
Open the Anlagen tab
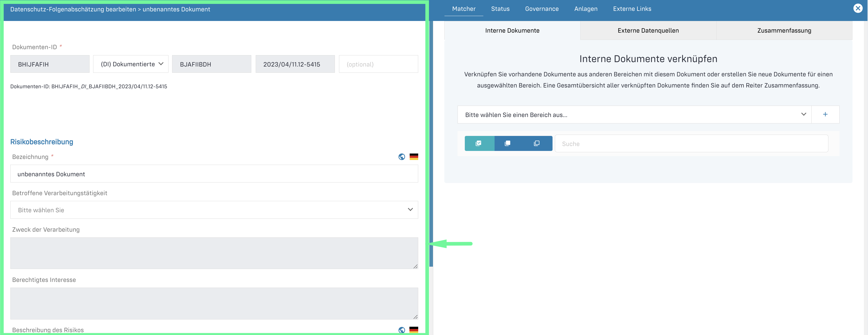tap(586, 9)
